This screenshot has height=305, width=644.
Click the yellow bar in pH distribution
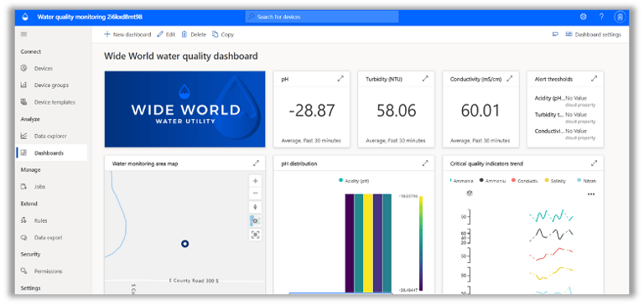(x=368, y=243)
